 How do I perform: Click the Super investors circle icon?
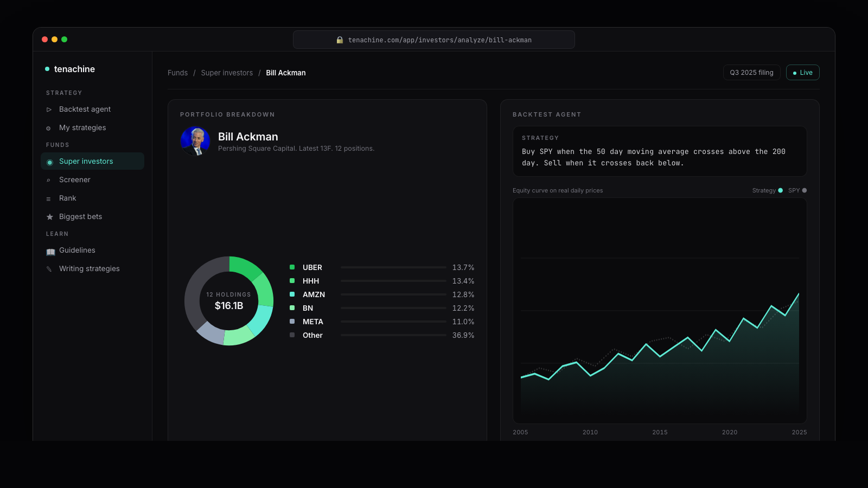pyautogui.click(x=50, y=162)
